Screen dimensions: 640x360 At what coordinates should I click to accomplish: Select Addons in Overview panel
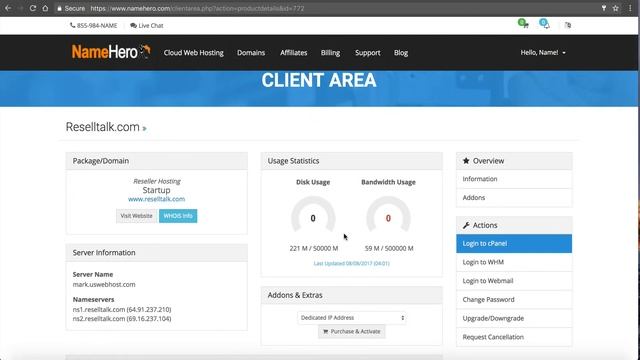click(514, 198)
